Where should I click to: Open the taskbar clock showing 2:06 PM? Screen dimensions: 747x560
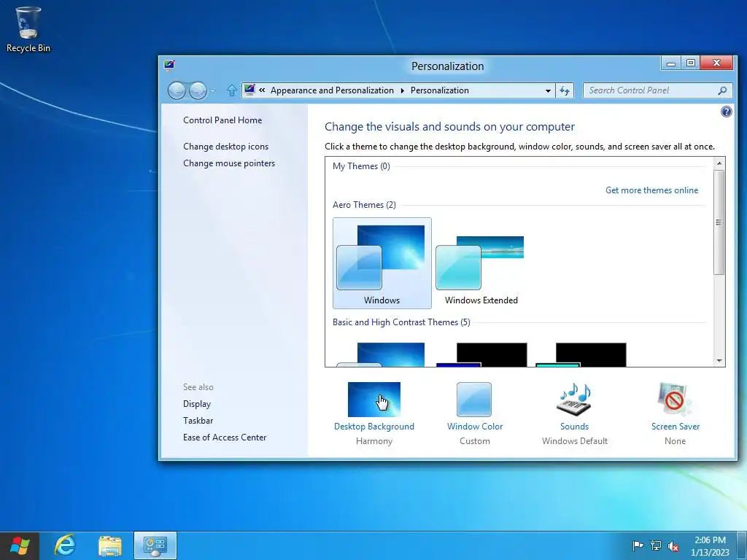[x=710, y=546]
